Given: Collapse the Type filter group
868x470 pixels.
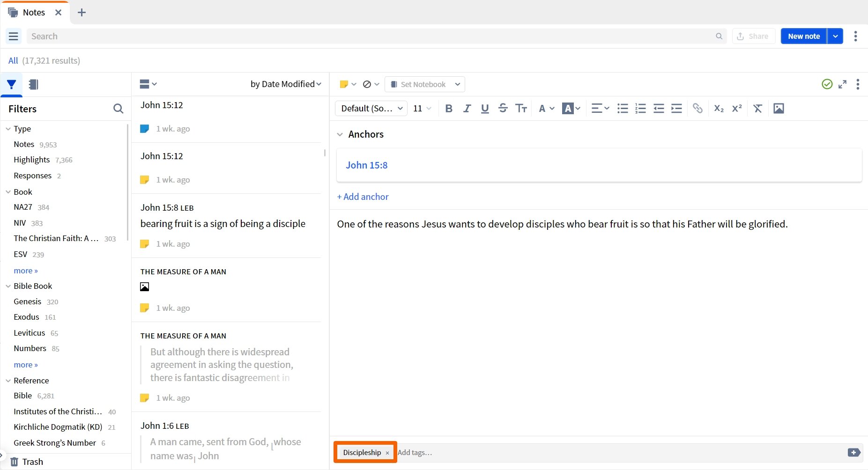Looking at the screenshot, I should pos(8,129).
